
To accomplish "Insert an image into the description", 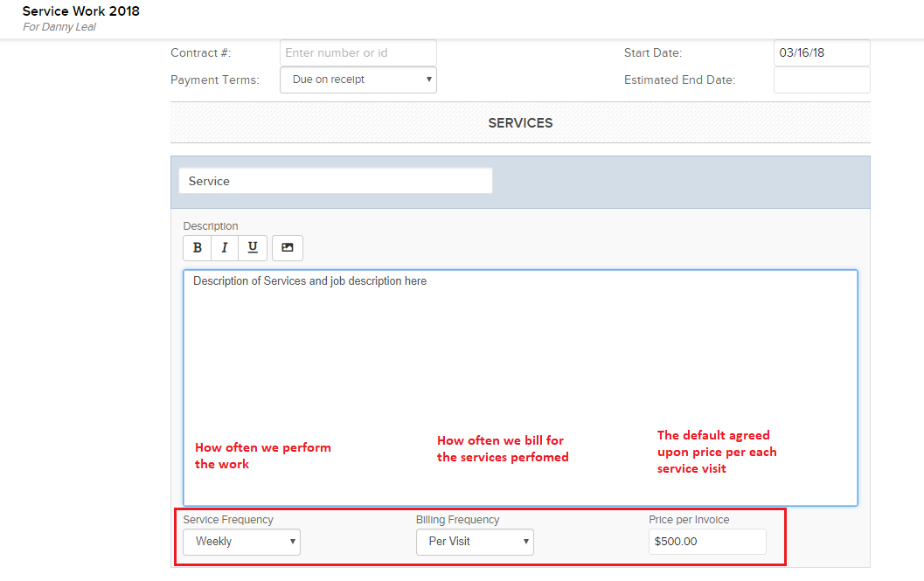I will (288, 247).
